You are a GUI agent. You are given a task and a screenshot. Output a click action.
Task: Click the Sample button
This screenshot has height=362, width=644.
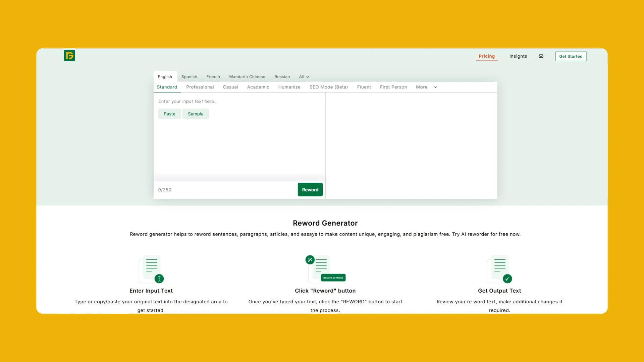(x=196, y=114)
